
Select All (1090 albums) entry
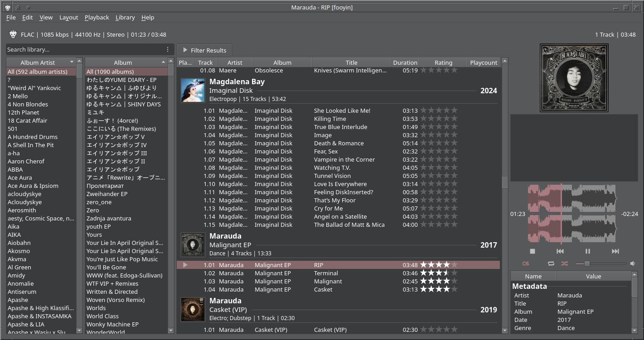pos(126,72)
